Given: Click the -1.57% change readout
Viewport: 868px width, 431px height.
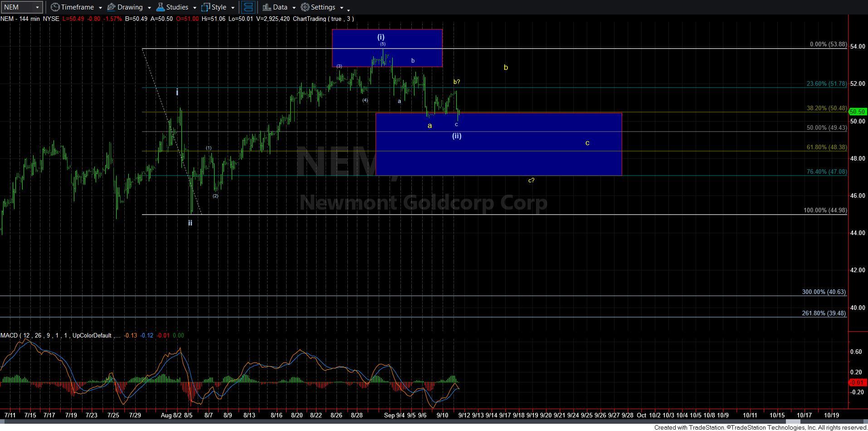Looking at the screenshot, I should pos(113,19).
